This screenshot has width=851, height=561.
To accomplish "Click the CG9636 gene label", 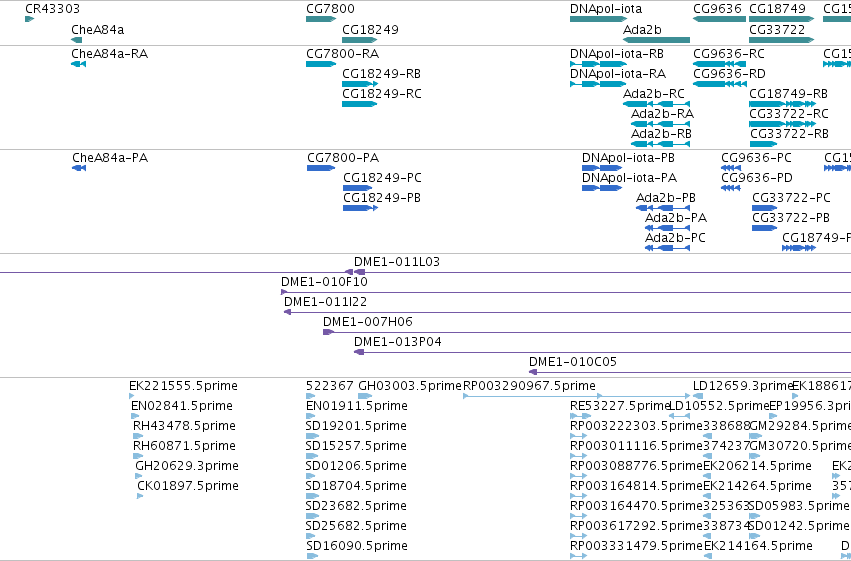I will click(717, 9).
